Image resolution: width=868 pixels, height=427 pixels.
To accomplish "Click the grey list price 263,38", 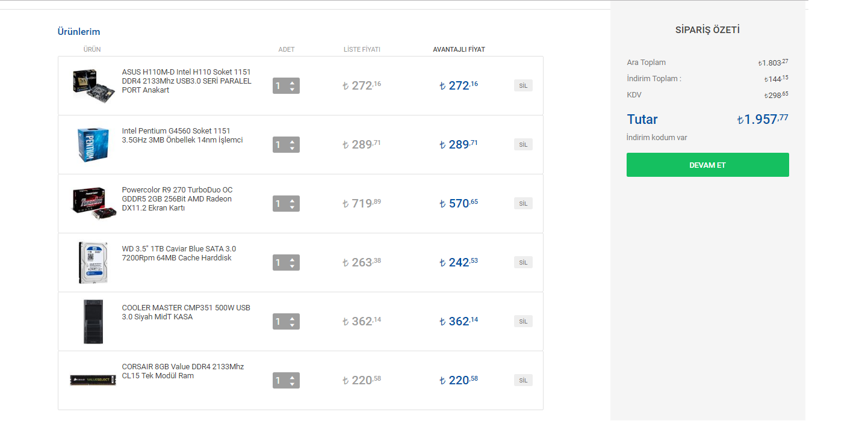I will 362,262.
